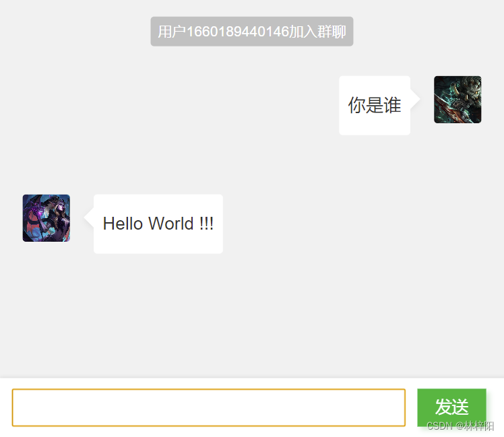Click the "!!!" at the end of the message
This screenshot has width=504, height=437.
pyautogui.click(x=206, y=224)
